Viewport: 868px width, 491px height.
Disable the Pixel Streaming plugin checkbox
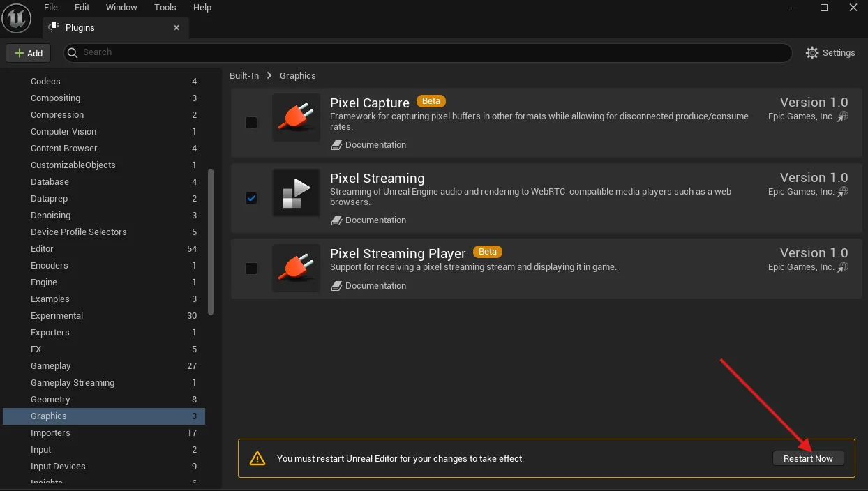(251, 198)
